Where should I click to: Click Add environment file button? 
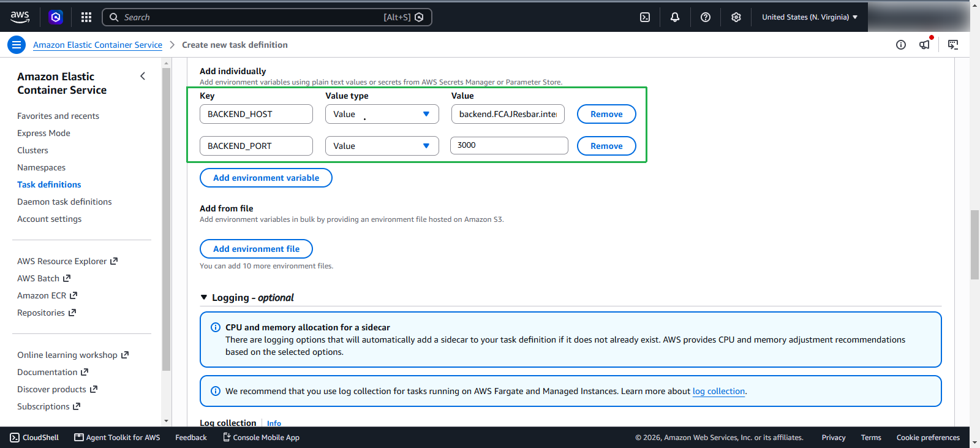256,249
